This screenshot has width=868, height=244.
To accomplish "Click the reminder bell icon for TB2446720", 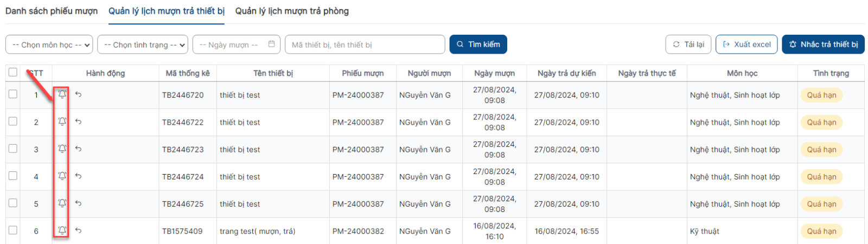I will (x=62, y=94).
